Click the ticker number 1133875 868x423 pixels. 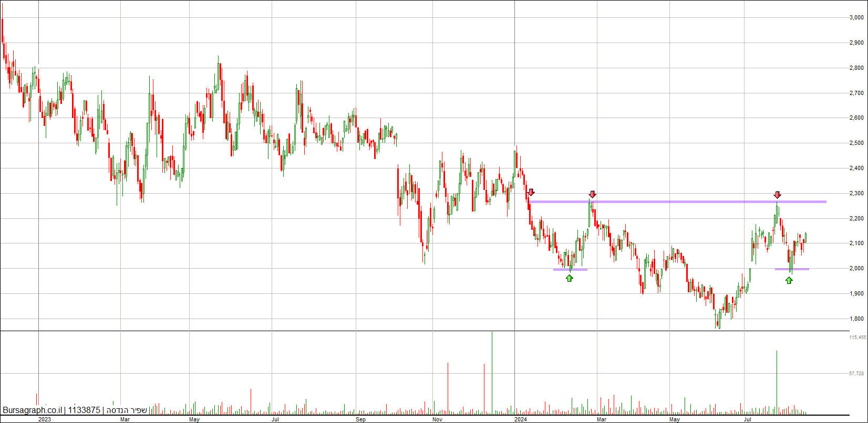click(x=84, y=410)
